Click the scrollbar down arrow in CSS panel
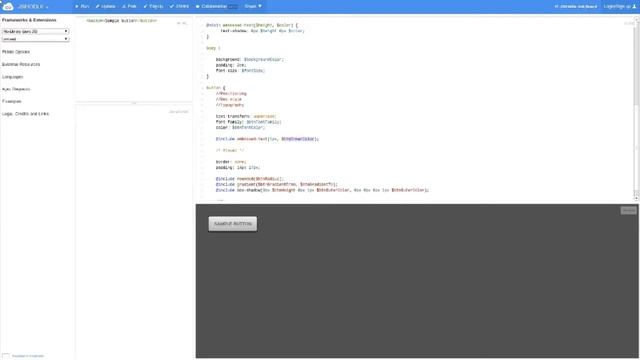The image size is (640, 360). (x=636, y=198)
